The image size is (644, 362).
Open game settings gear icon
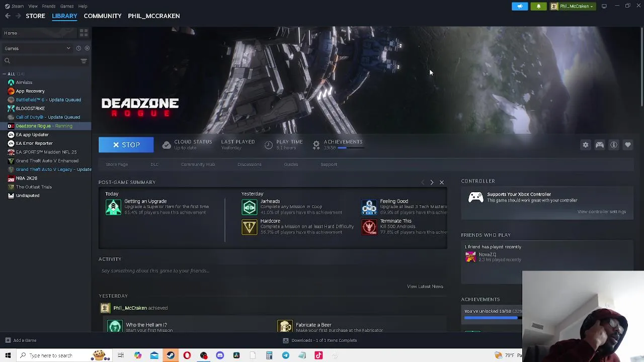(586, 145)
